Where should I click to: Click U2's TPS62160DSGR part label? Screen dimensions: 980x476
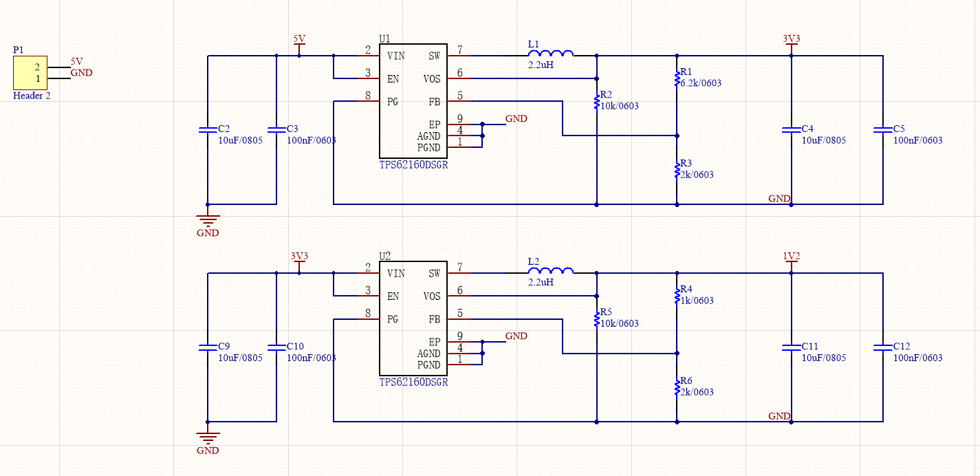(x=413, y=382)
